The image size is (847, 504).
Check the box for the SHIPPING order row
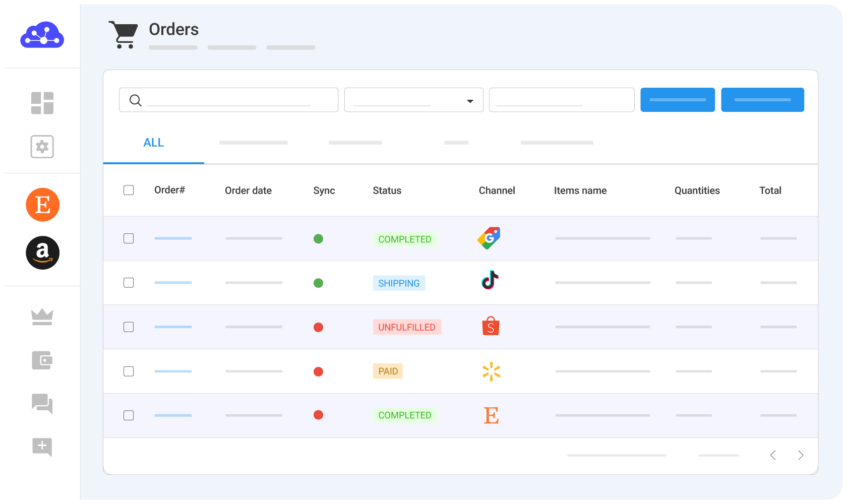pyautogui.click(x=129, y=283)
